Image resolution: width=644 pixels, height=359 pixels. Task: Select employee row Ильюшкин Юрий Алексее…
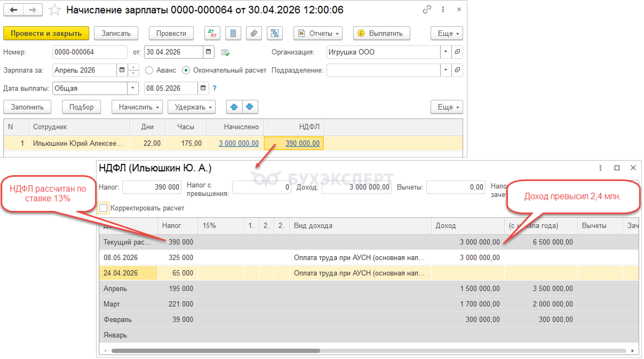click(233, 143)
